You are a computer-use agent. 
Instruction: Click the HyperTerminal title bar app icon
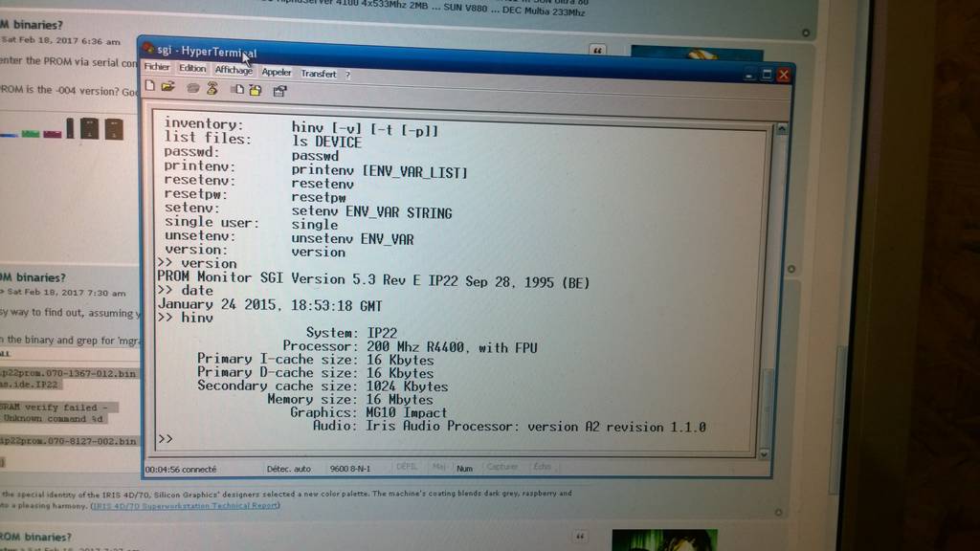(x=148, y=48)
